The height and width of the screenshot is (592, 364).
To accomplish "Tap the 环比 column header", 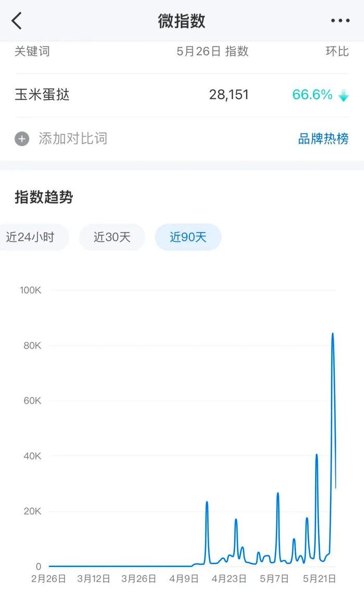I will pyautogui.click(x=337, y=51).
